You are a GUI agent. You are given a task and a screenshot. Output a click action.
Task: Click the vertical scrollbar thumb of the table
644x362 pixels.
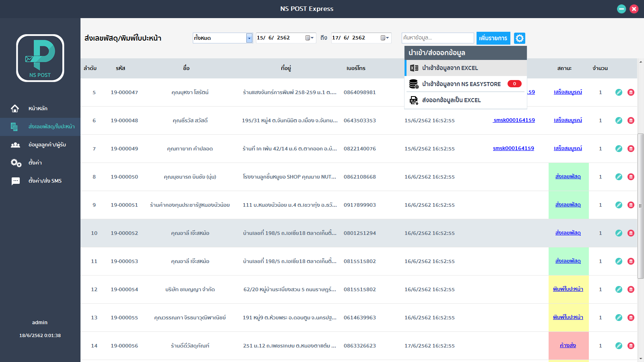coord(640,206)
